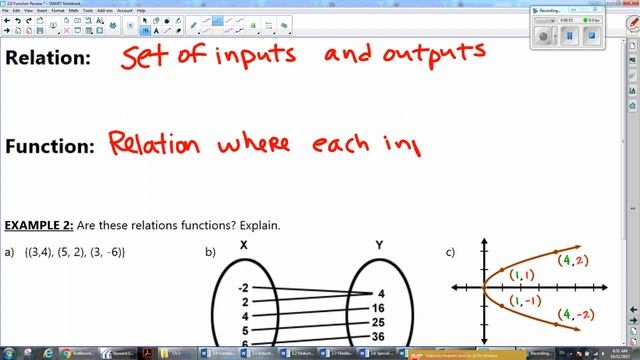This screenshot has width=640, height=360.
Task: Activate the Text tool (letter A)
Action: pyautogui.click(x=156, y=31)
